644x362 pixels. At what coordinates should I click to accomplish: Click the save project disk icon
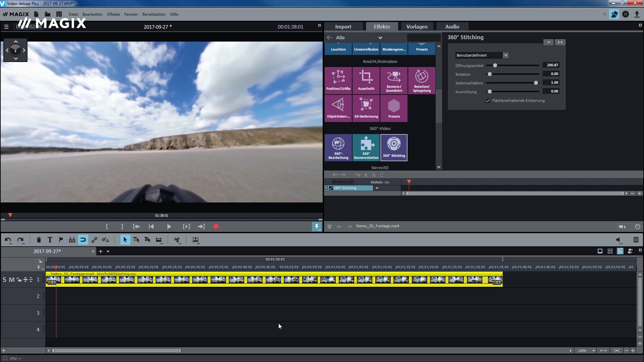tap(59, 14)
